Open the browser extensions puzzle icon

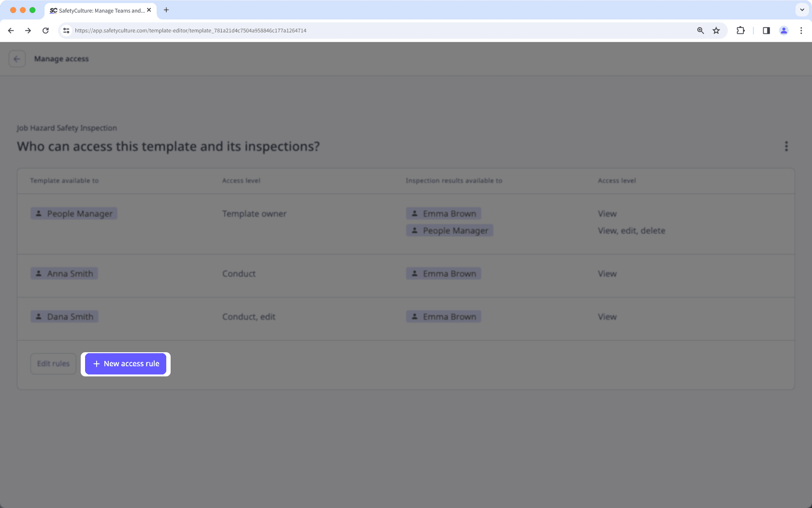[740, 30]
